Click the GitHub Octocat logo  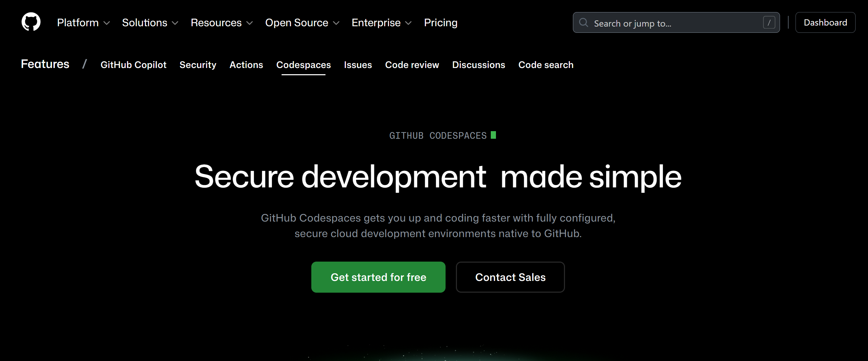click(31, 22)
